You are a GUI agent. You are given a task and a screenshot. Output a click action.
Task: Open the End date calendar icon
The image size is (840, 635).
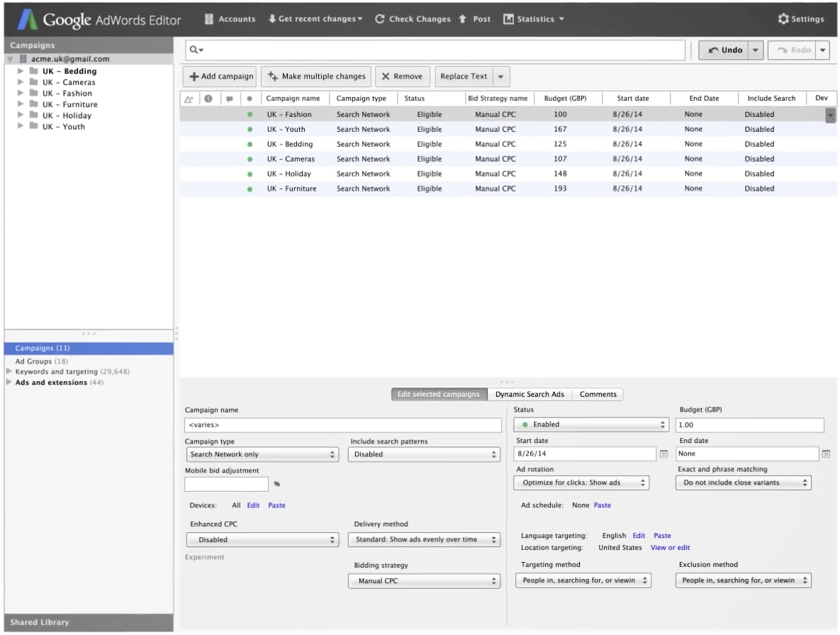click(826, 454)
